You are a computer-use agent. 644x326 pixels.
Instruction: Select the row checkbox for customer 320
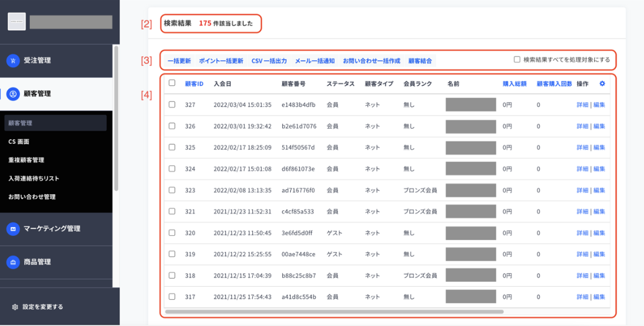pyautogui.click(x=172, y=233)
